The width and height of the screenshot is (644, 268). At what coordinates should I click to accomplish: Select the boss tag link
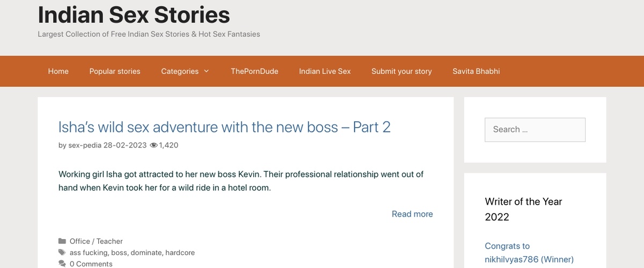click(119, 252)
